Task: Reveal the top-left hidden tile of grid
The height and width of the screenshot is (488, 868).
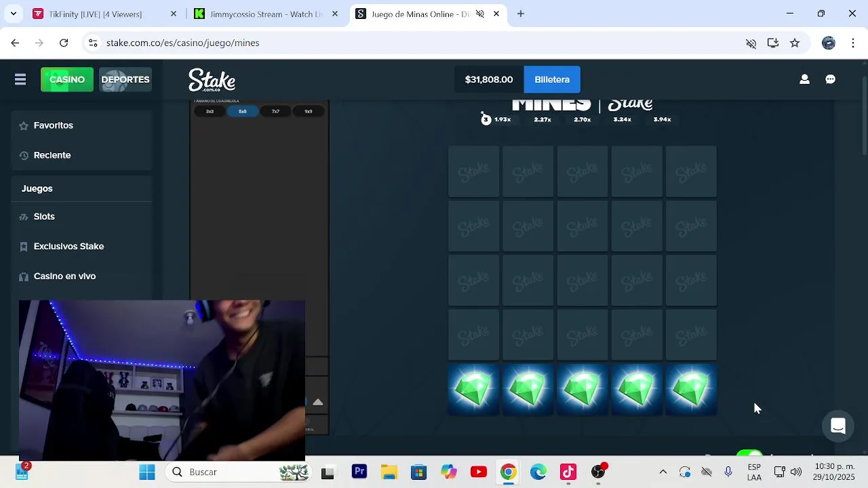Action: click(474, 171)
